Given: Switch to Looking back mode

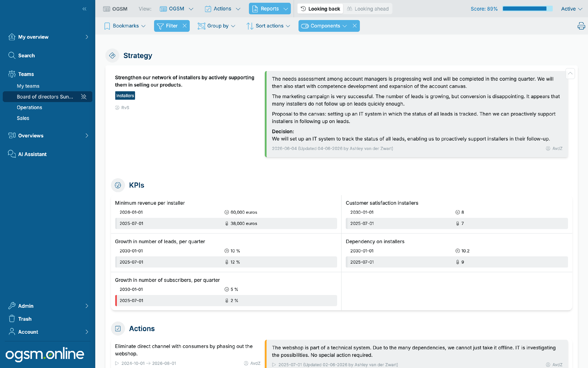Looking at the screenshot, I should click(x=320, y=9).
